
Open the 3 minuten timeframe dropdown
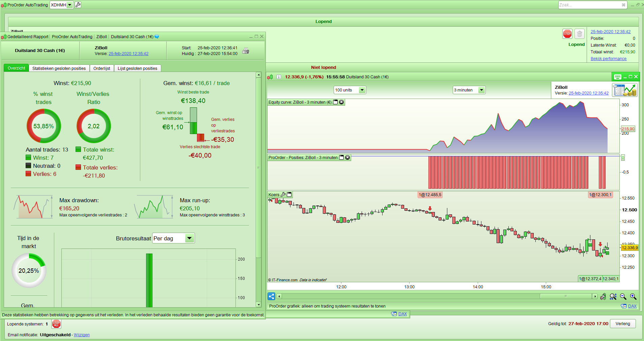[x=482, y=90]
